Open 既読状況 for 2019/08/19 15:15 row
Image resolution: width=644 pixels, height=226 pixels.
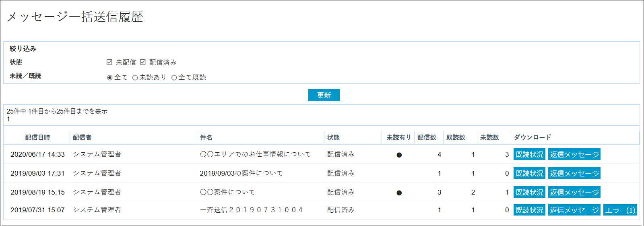[x=529, y=192]
